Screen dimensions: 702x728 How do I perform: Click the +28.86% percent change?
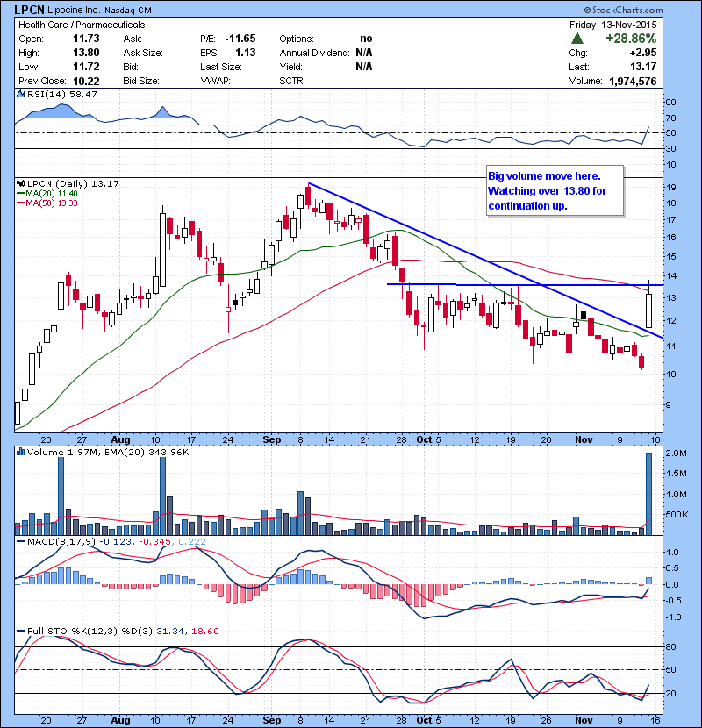pos(632,38)
